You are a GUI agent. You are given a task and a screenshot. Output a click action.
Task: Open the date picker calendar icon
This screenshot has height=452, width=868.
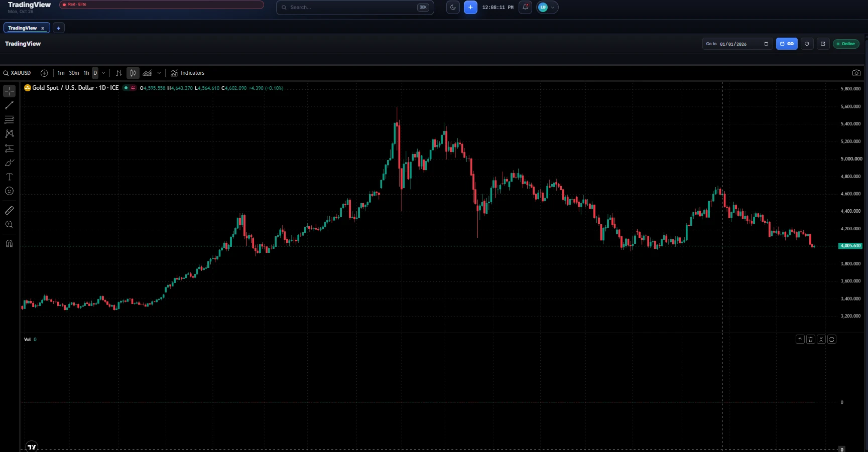click(766, 44)
